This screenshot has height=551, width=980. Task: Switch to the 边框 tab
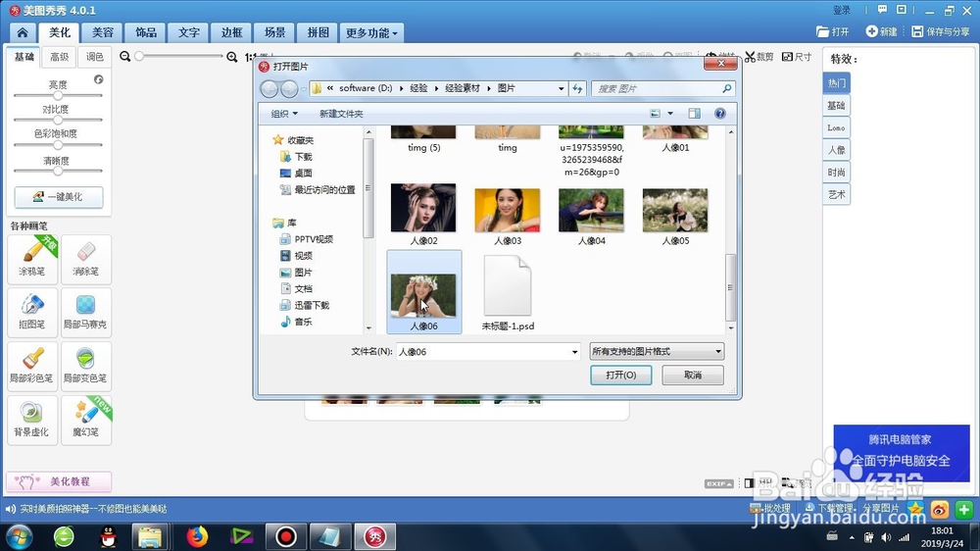(x=232, y=32)
